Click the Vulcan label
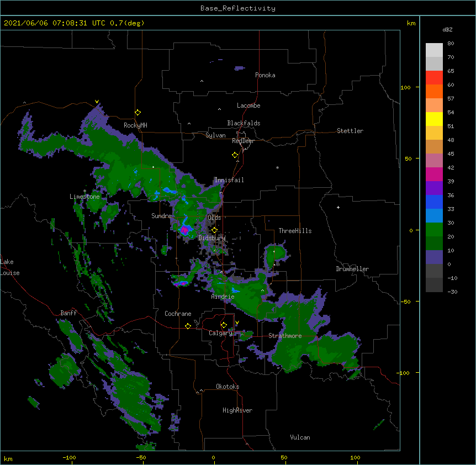Image resolution: width=476 pixels, height=465 pixels. coord(300,437)
